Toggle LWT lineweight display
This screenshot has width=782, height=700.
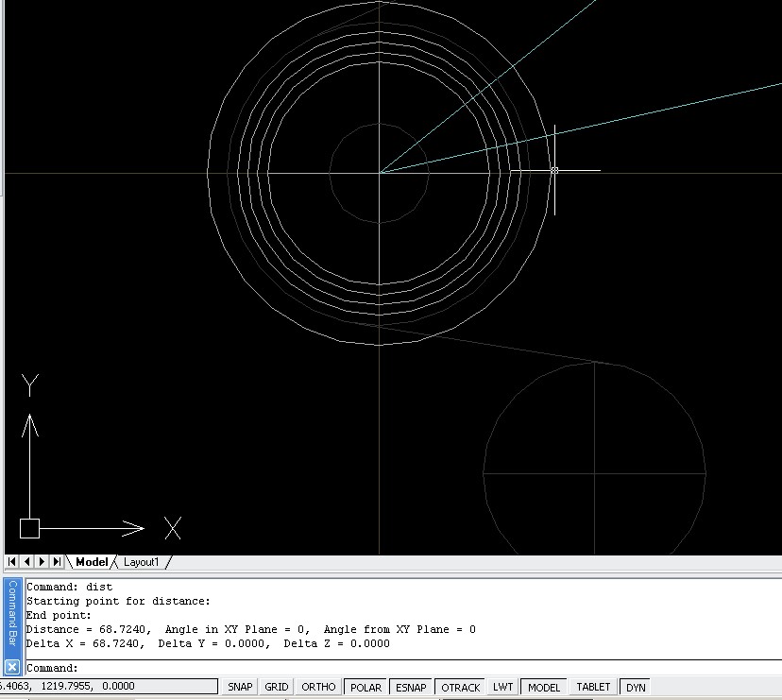point(502,687)
